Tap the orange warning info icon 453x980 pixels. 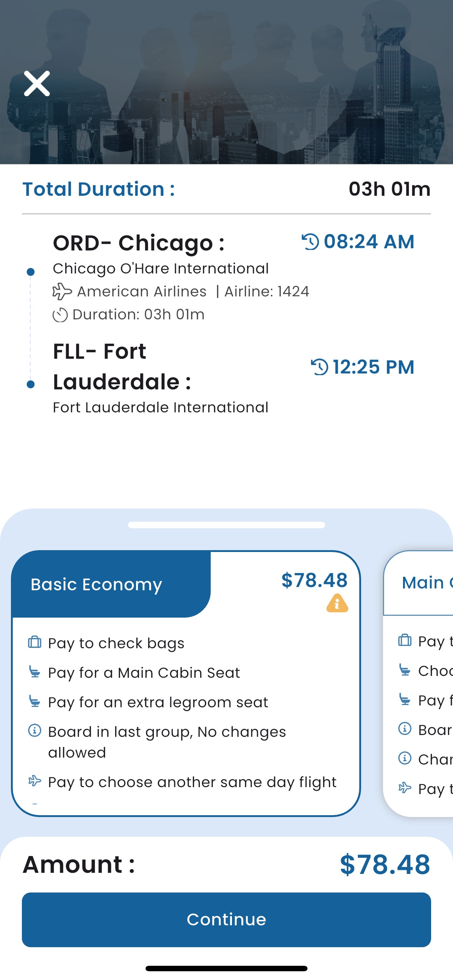337,603
